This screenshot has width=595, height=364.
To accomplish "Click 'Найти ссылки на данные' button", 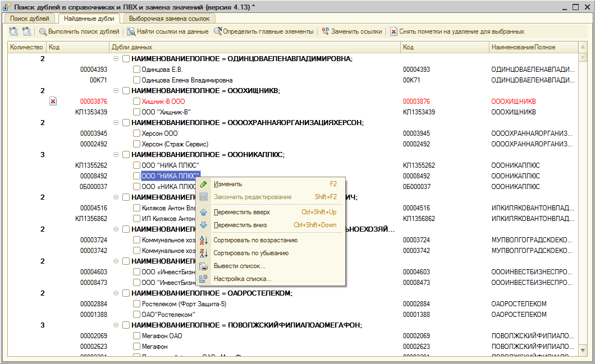I will [168, 31].
